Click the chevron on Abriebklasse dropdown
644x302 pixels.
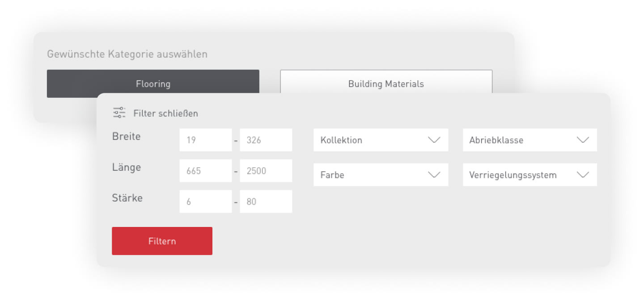[x=583, y=140]
